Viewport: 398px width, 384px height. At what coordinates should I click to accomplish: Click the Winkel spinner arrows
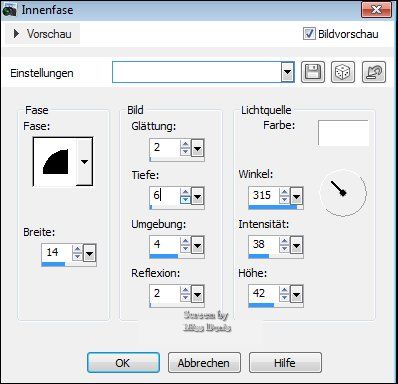(x=284, y=196)
